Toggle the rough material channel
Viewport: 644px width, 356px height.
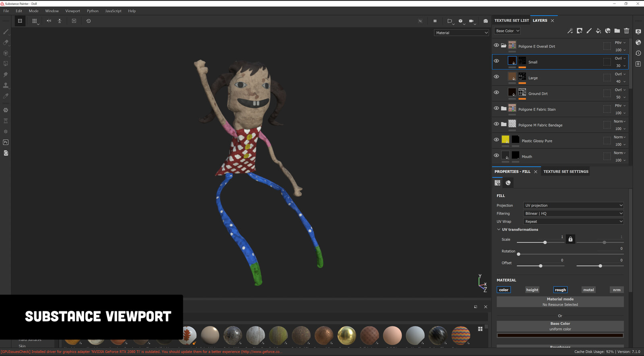pyautogui.click(x=560, y=290)
